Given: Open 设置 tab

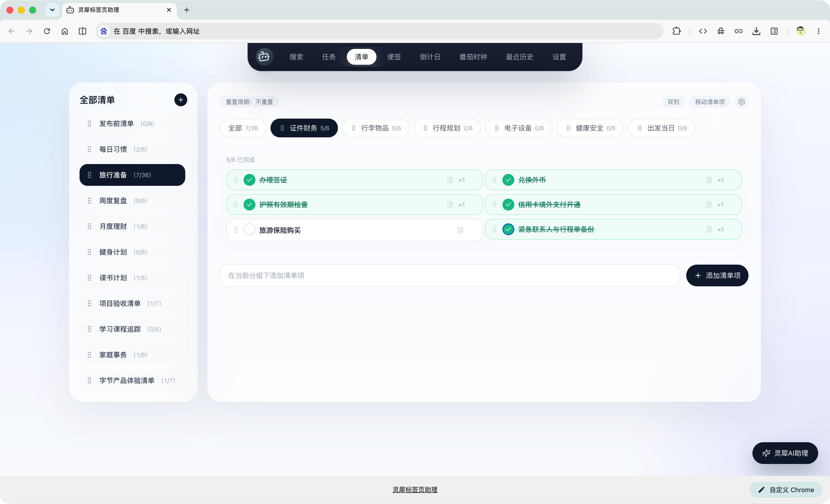Looking at the screenshot, I should (x=559, y=57).
